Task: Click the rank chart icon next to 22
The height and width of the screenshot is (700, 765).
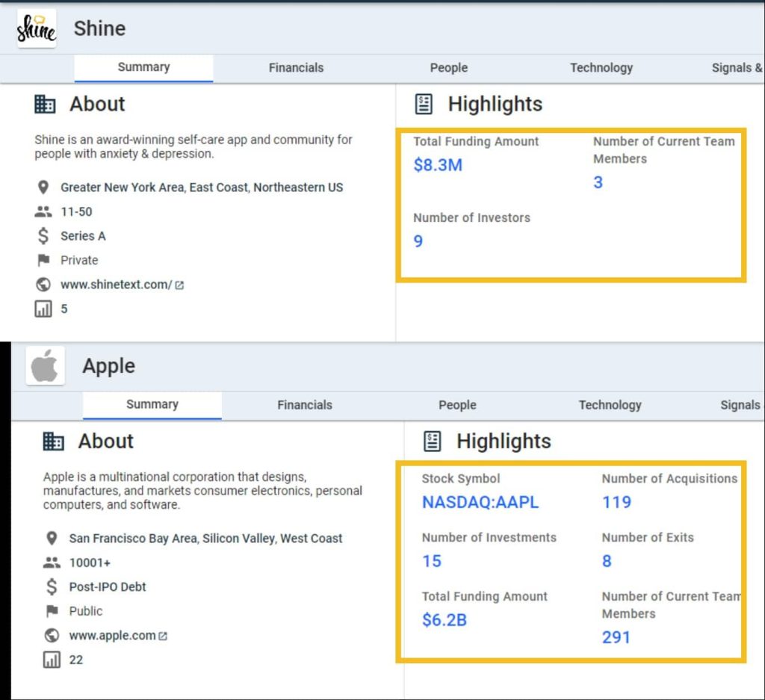Action: [x=52, y=660]
